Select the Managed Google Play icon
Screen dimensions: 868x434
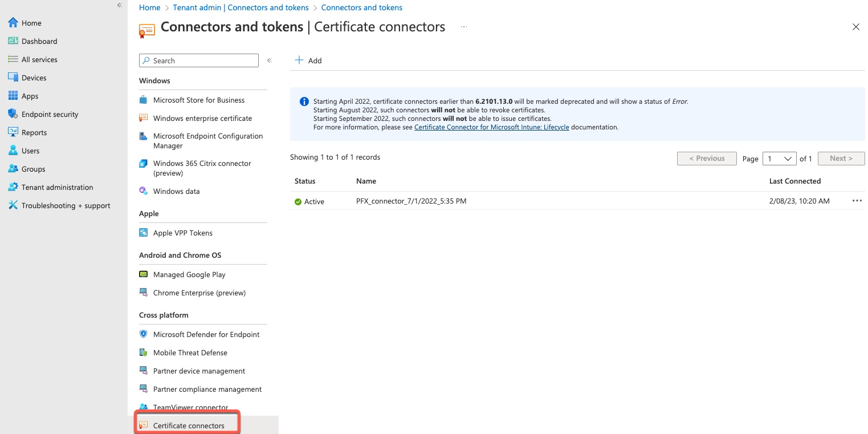tap(143, 274)
